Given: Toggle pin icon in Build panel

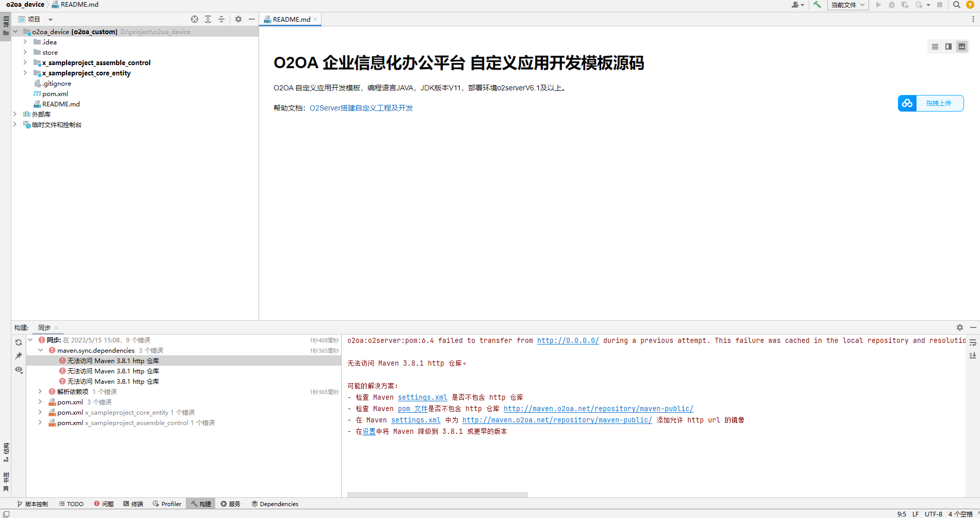Looking at the screenshot, I should point(19,356).
